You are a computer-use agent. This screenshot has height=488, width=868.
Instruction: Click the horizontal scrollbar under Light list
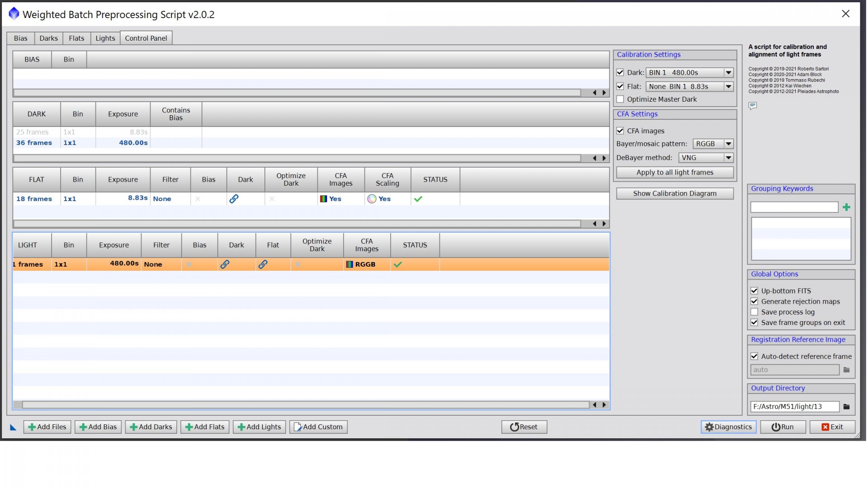306,405
